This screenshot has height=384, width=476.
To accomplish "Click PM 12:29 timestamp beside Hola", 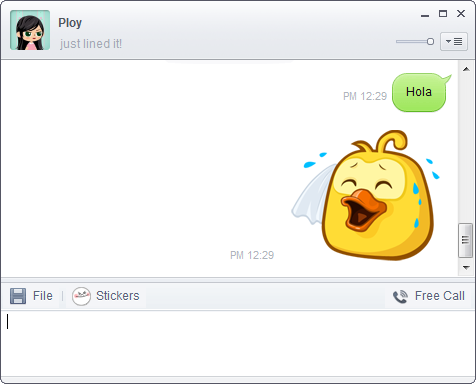I will [x=365, y=96].
